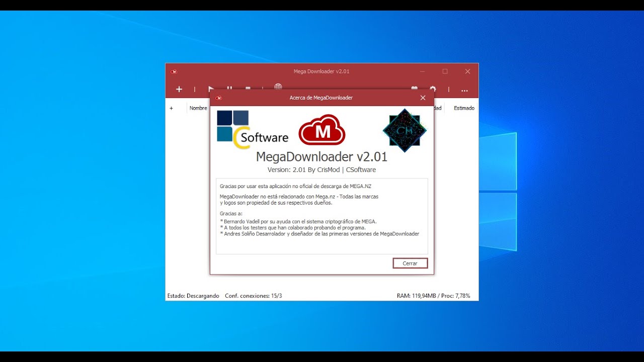
Task: Click the pause icon in the toolbar
Action: coord(229,88)
